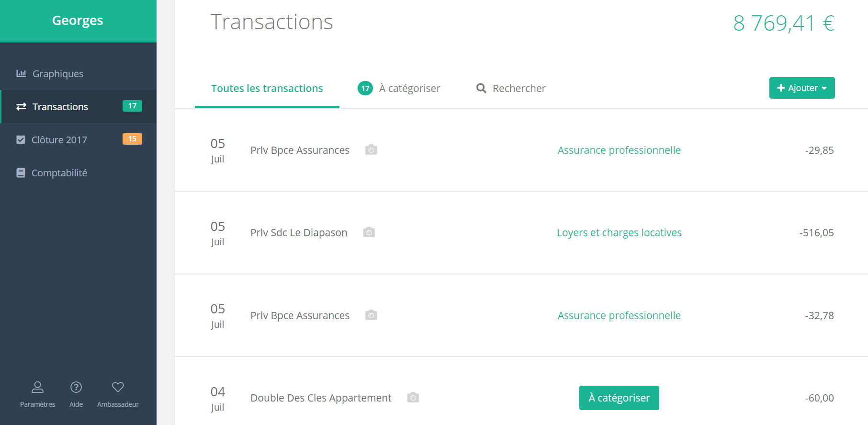Viewport: 868px width, 425px height.
Task: Click Loyers et charges locatives category
Action: point(619,232)
